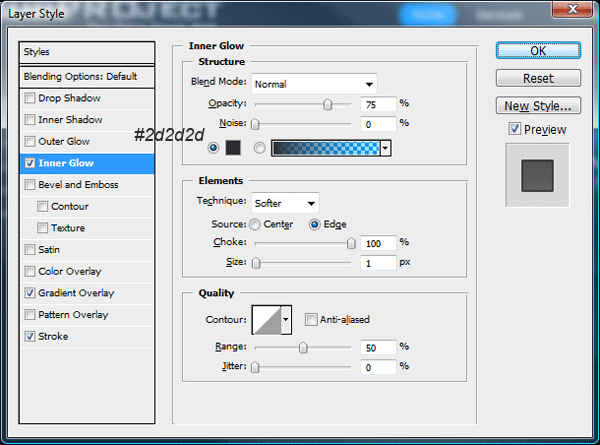Open Blending Options: Default section
600x445 pixels.
87,76
